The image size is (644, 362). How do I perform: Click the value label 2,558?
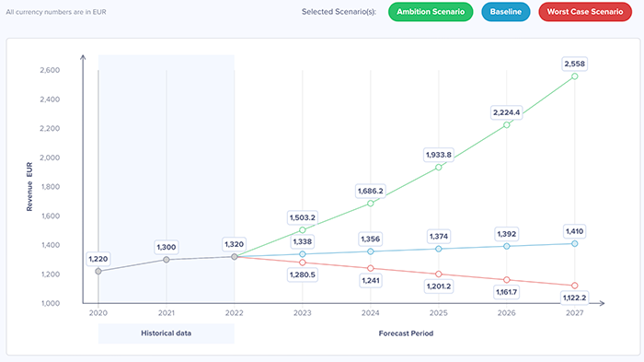tap(575, 64)
